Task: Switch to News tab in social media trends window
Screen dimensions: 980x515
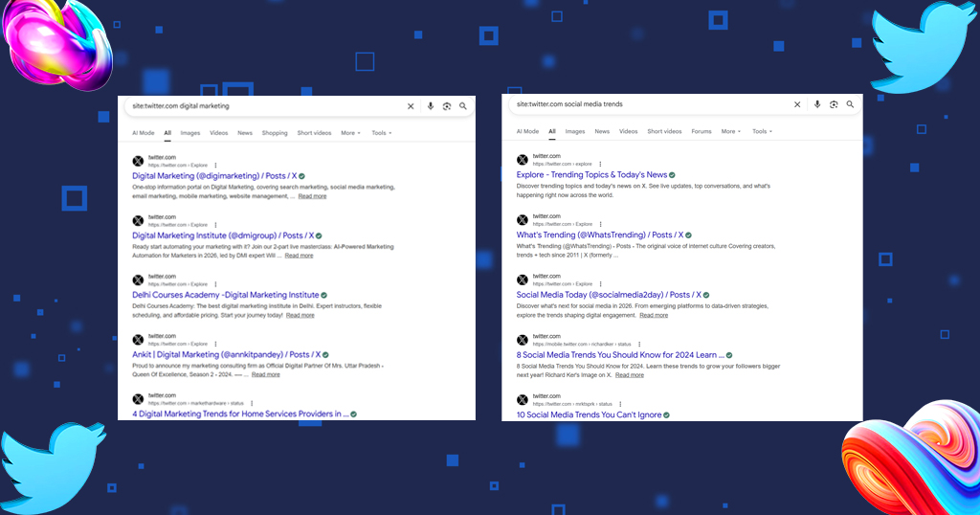Action: coord(602,131)
